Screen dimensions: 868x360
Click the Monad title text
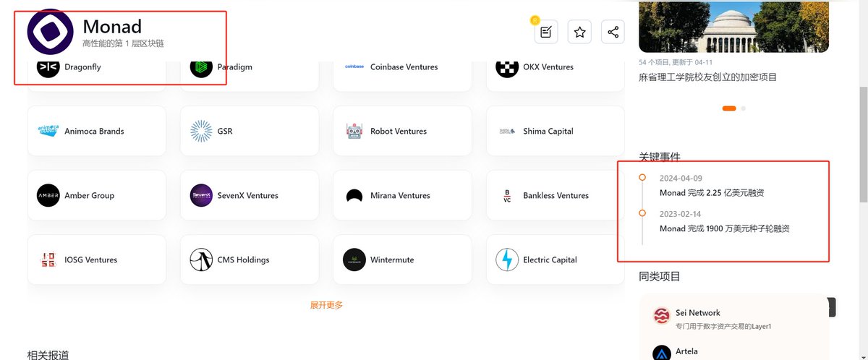pos(112,26)
